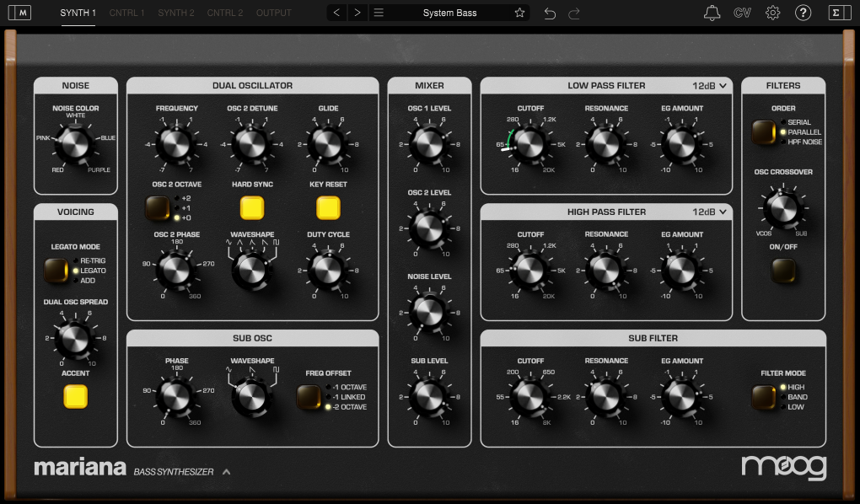Click the undo arrow icon
Viewport: 860px width, 504px height.
click(x=550, y=13)
